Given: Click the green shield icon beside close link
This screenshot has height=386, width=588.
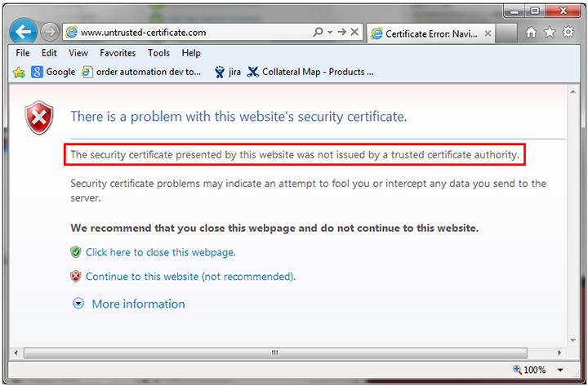Looking at the screenshot, I should pos(76,252).
